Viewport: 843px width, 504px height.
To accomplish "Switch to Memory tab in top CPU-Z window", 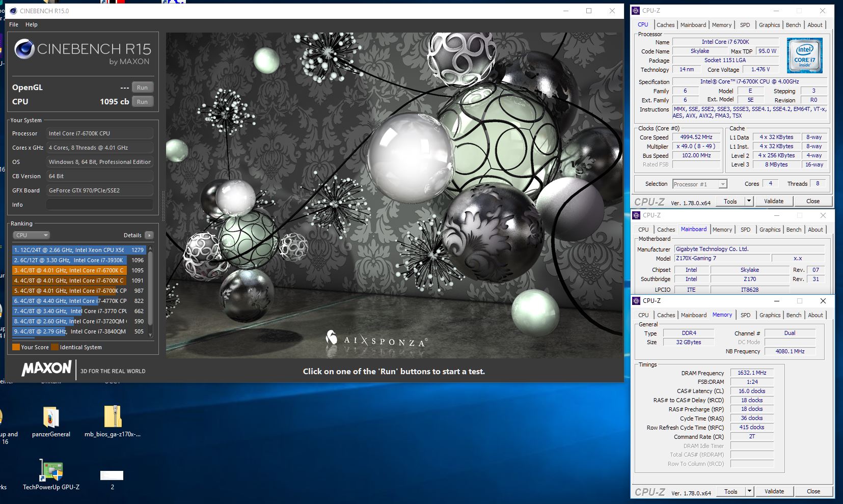I will pos(722,25).
